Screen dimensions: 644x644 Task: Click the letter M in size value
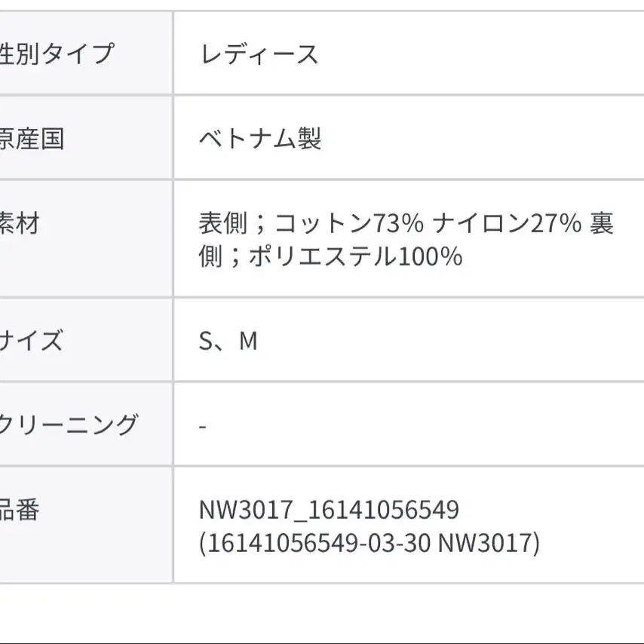(x=249, y=341)
